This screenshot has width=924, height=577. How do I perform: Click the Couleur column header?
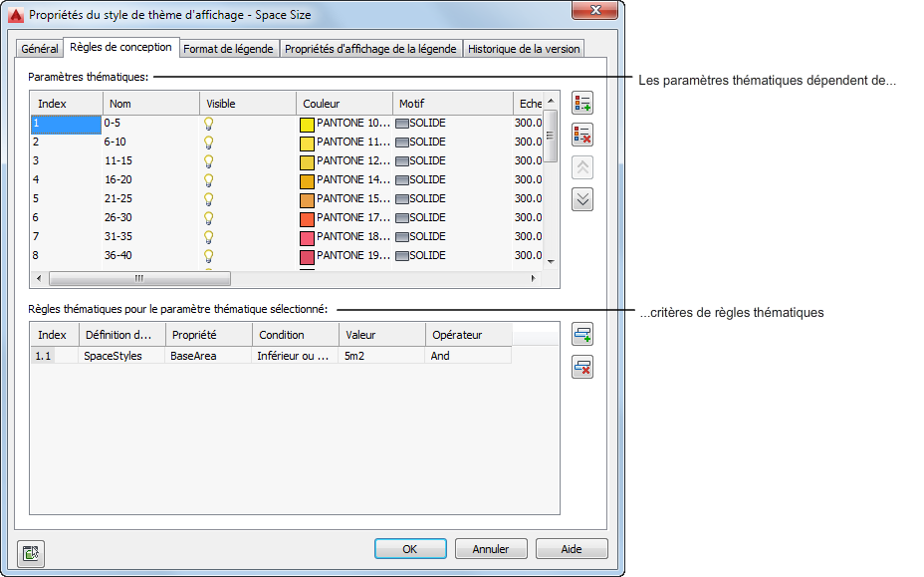tap(345, 104)
